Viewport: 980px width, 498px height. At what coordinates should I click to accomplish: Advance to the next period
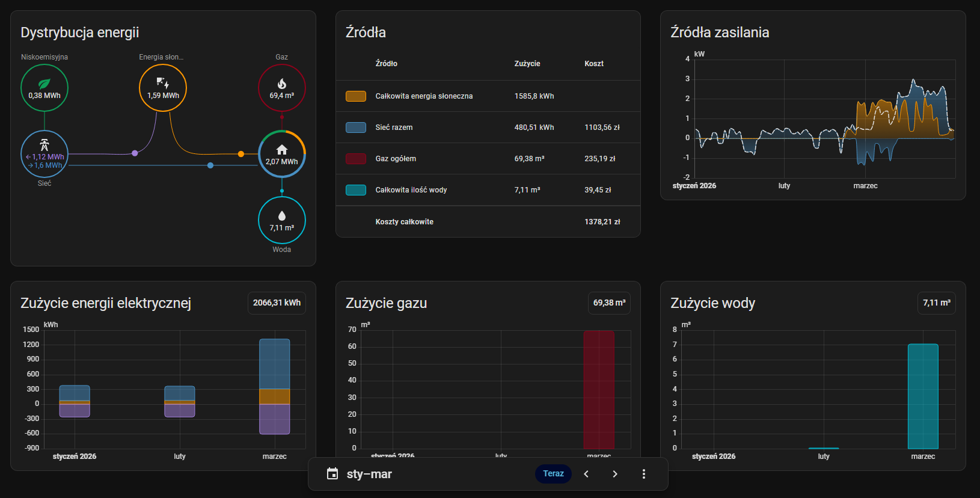[x=614, y=474]
